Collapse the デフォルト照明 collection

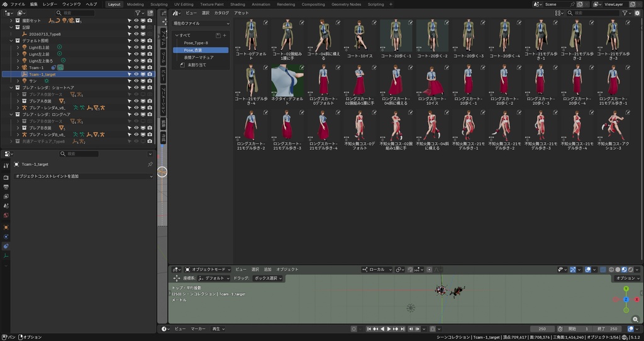tap(12, 41)
